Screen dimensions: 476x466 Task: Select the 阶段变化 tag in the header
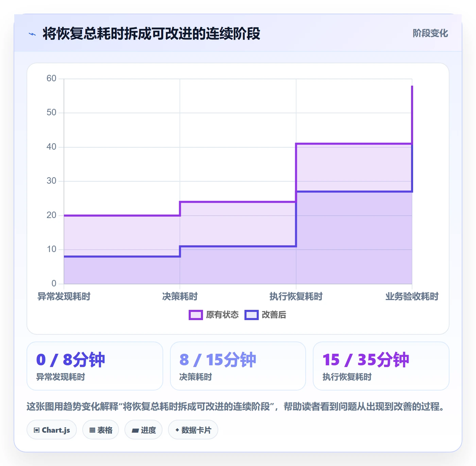[x=430, y=33]
